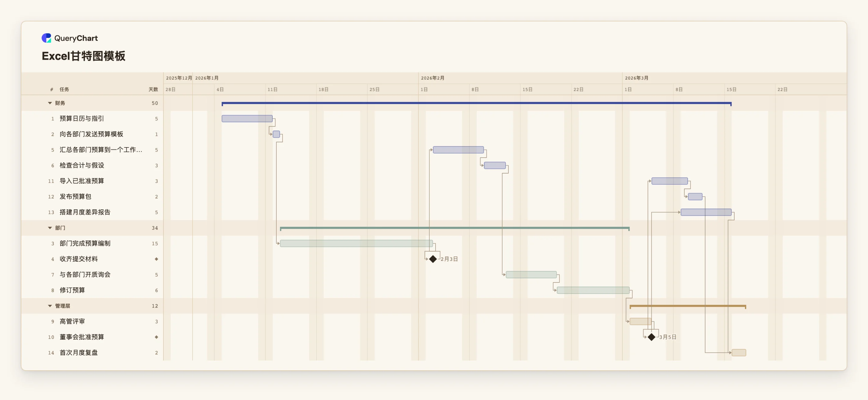Image resolution: width=868 pixels, height=400 pixels.
Task: Click the 15 days value for 部门完成预算编制
Action: 155,243
